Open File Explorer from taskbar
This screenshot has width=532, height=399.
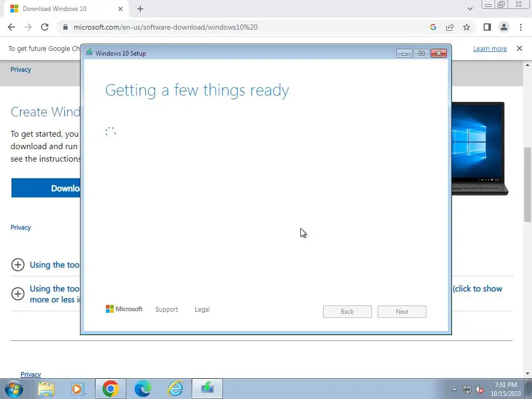click(x=46, y=389)
